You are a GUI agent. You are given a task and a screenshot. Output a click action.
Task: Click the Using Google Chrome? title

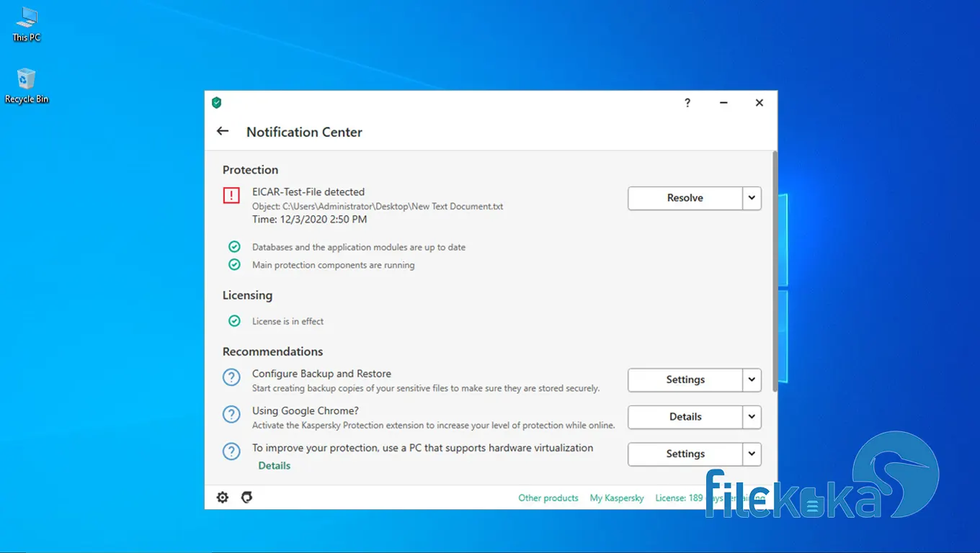306,411
